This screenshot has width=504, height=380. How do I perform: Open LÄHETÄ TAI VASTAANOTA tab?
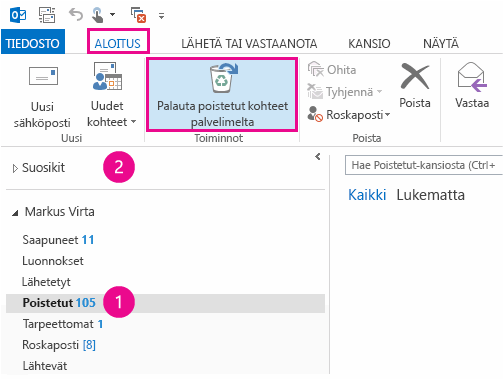click(249, 44)
